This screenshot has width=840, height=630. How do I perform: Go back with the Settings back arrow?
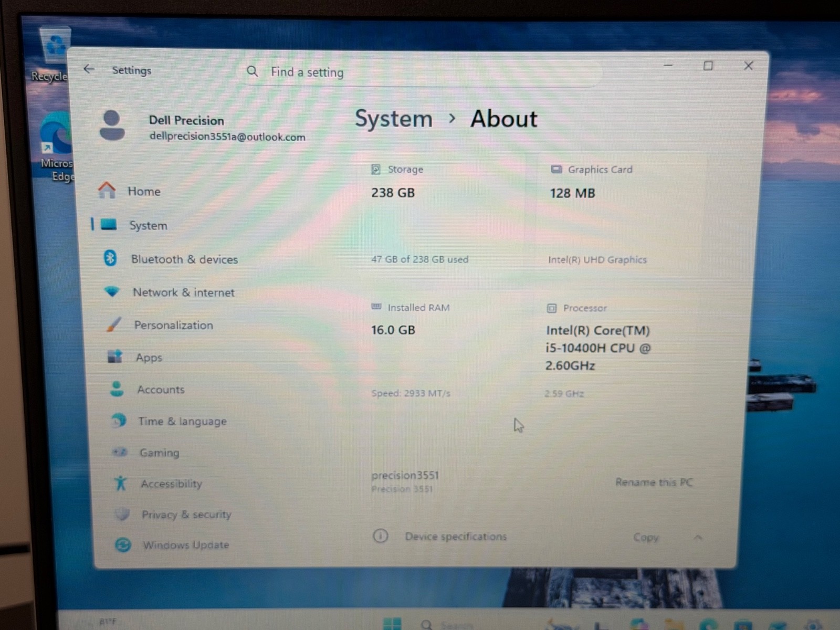[89, 69]
